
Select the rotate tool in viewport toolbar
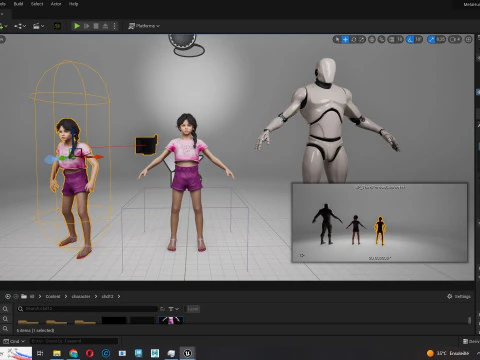(x=354, y=39)
